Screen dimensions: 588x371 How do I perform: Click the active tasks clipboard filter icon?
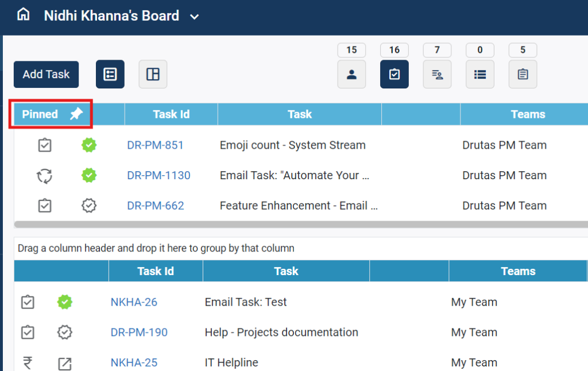click(394, 74)
